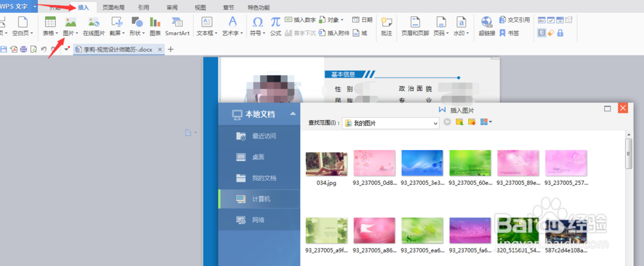This screenshot has width=644, height=266.
Task: Expand the 形状 dropdown arrow
Action: 144,33
